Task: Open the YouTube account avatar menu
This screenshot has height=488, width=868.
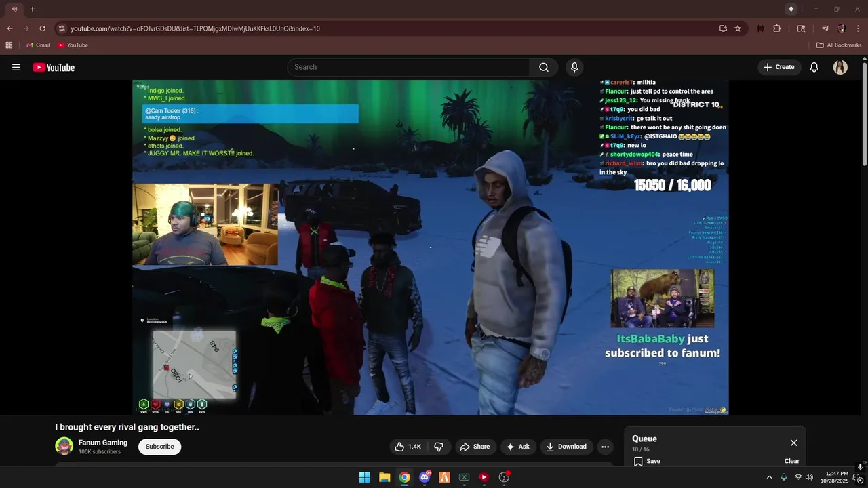Action: (840, 67)
